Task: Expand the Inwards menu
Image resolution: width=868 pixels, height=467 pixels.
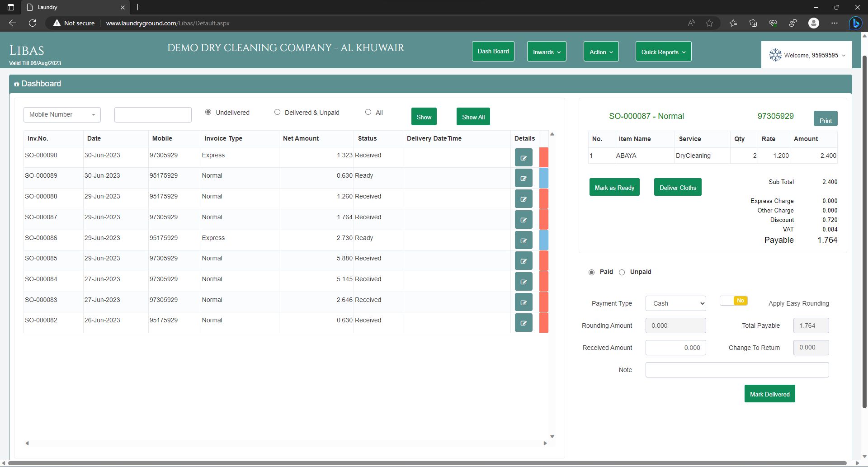Action: coord(547,52)
